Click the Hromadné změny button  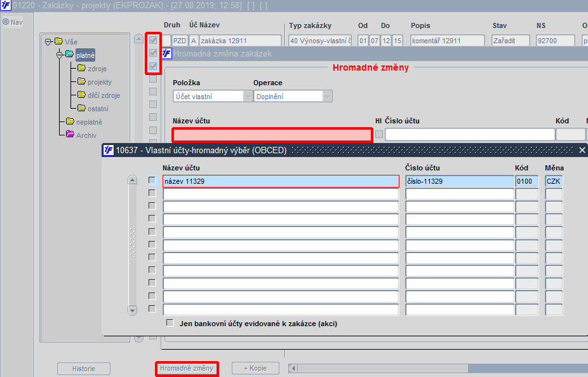tap(187, 368)
